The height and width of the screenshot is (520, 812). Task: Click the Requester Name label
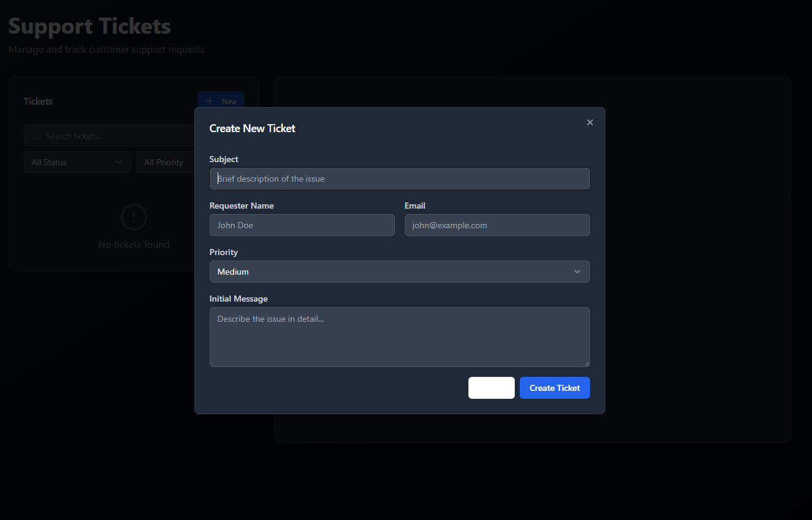[x=242, y=206]
